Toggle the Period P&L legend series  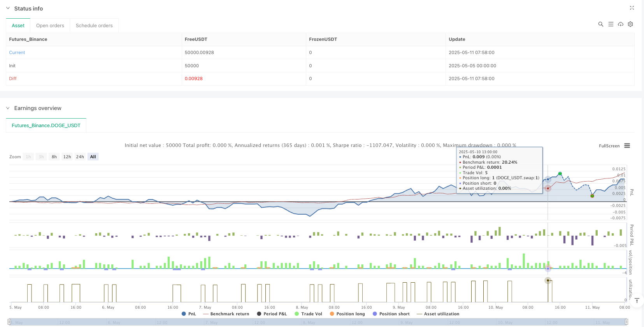(272, 314)
